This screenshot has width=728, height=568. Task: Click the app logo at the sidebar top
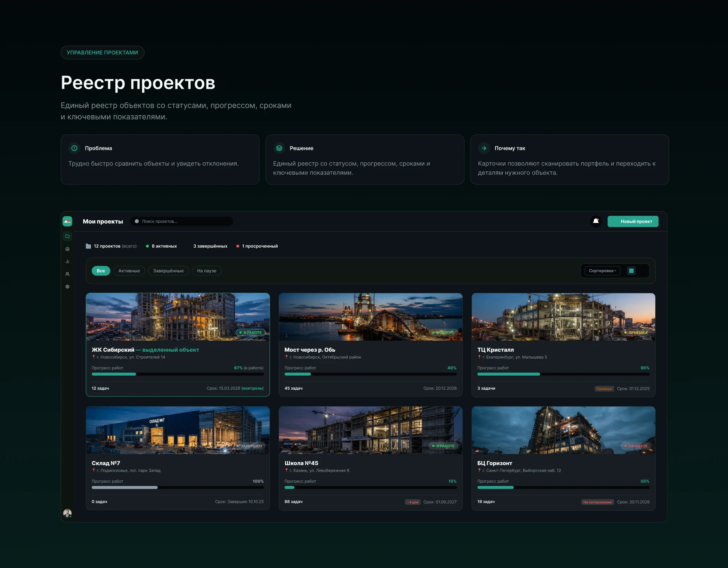(x=67, y=221)
